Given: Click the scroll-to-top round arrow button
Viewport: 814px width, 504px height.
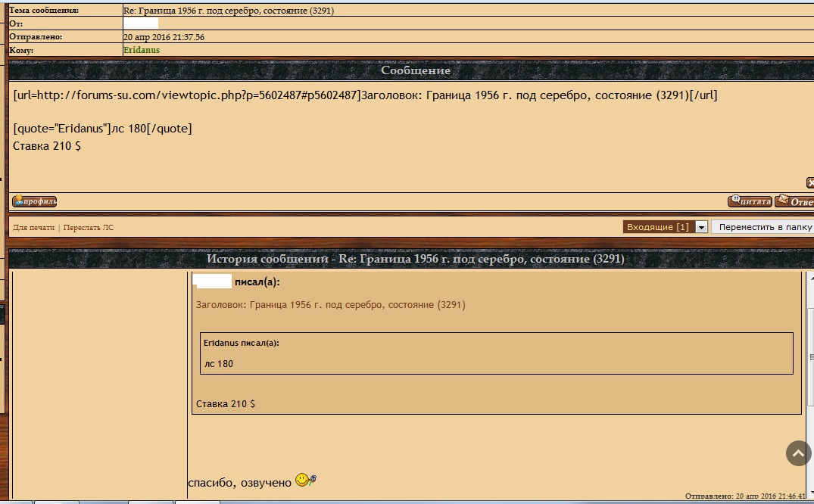Looking at the screenshot, I should tap(798, 453).
